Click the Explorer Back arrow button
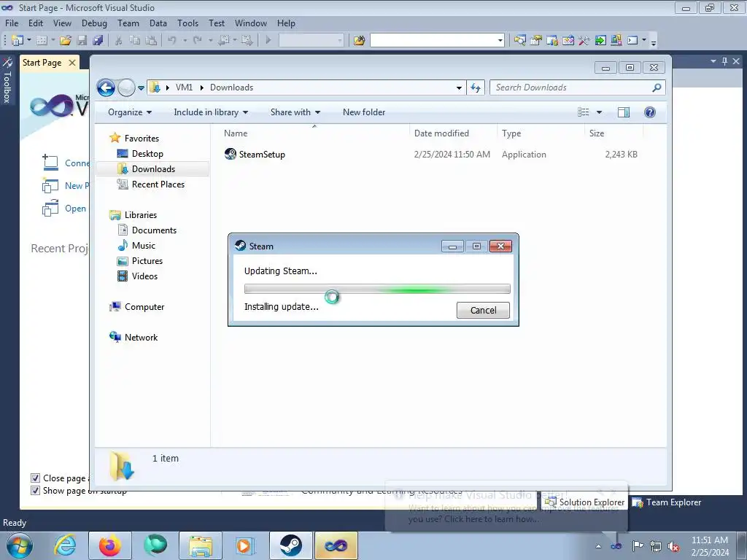This screenshot has width=747, height=560. tap(106, 87)
